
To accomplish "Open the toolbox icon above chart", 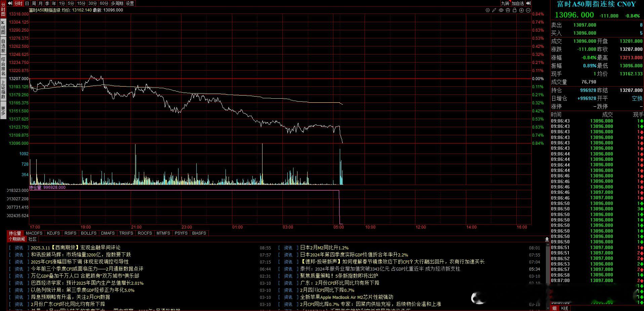I will pos(508,10).
